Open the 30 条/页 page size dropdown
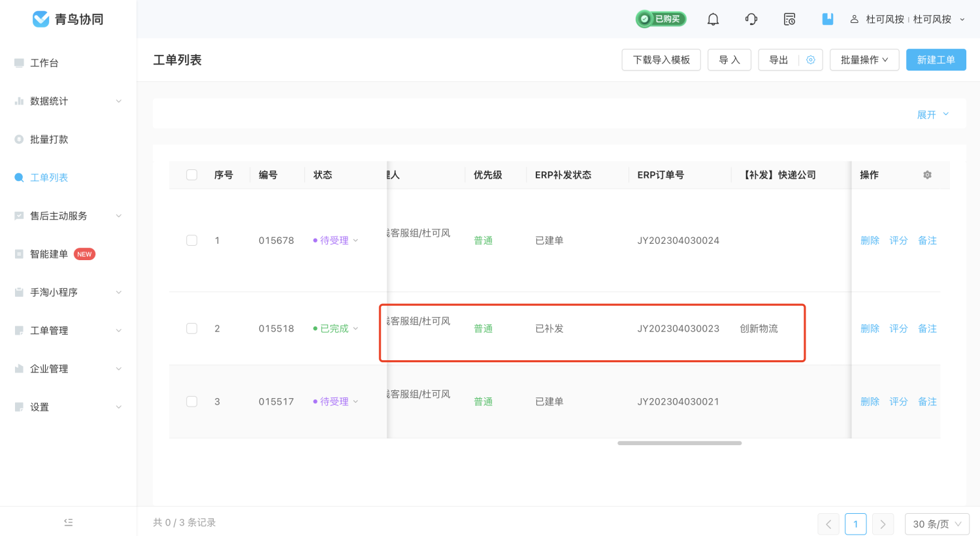 click(x=936, y=524)
